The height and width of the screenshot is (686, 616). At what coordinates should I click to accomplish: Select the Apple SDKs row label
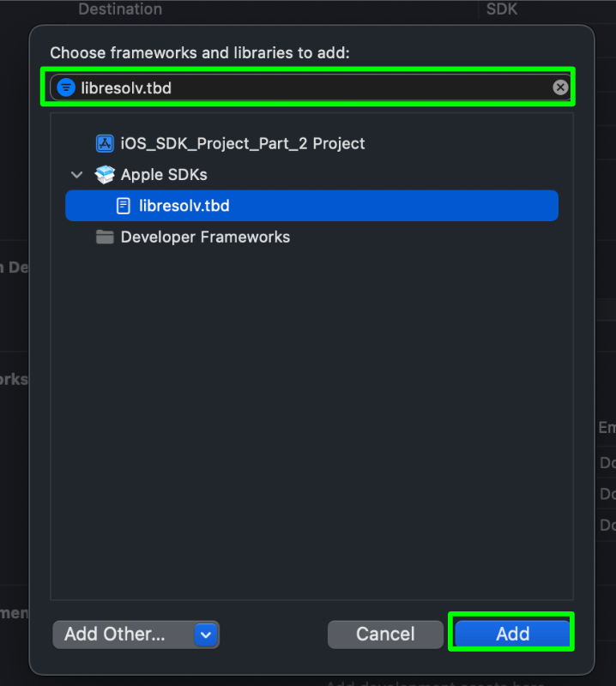(x=164, y=175)
